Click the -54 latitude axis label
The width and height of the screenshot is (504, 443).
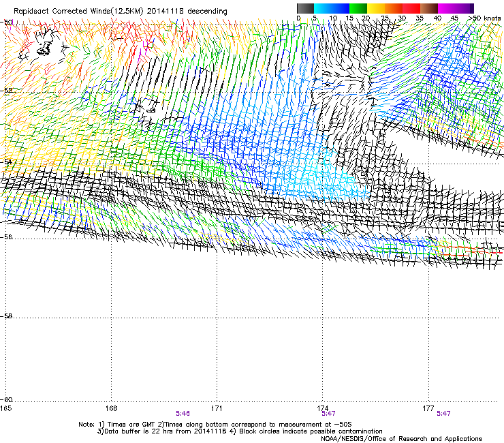(x=6, y=162)
